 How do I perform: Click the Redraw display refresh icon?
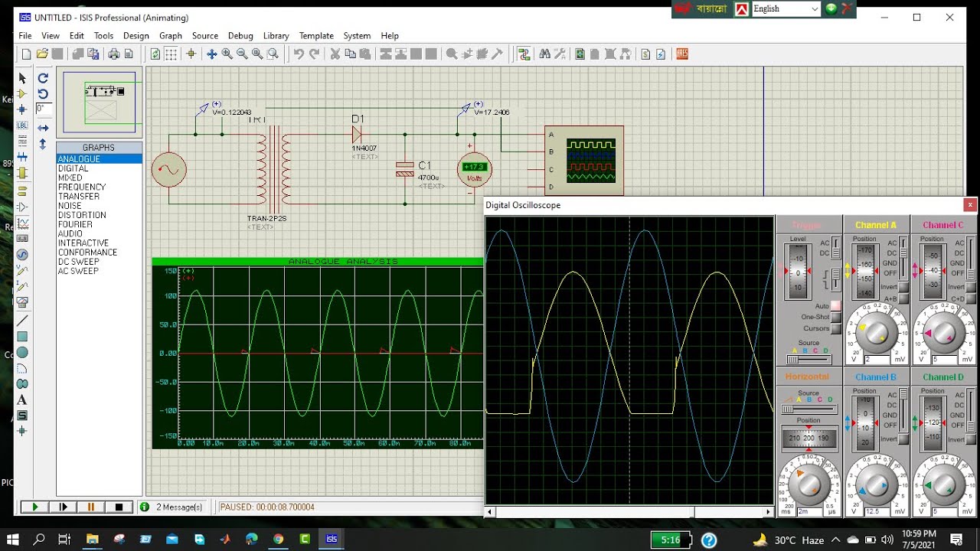155,54
